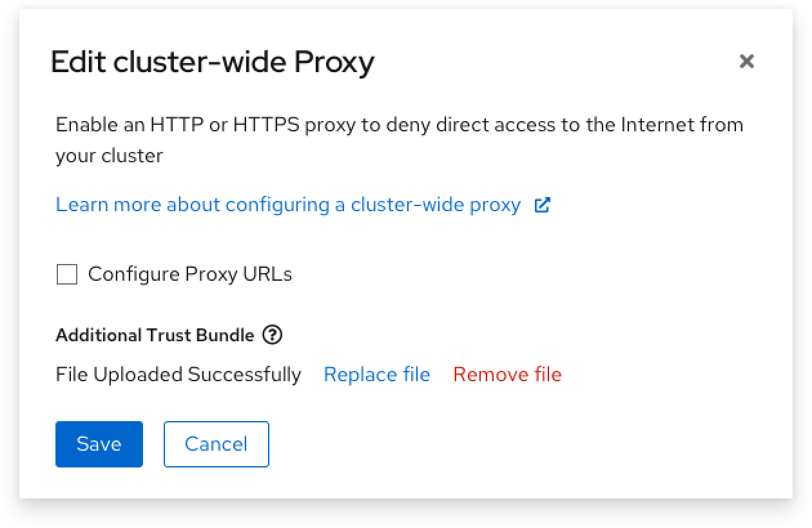Open Learn more about configuring a cluster-wide proxy
812x528 pixels.
[x=288, y=205]
